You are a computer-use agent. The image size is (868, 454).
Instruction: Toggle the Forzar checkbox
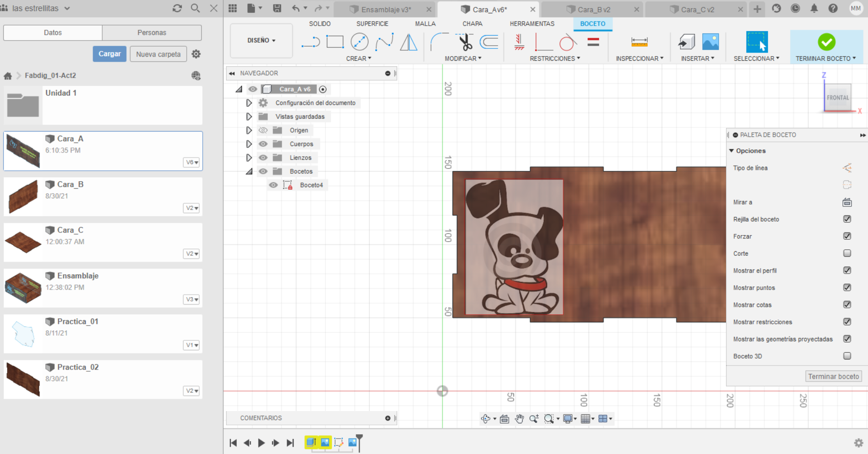click(847, 236)
